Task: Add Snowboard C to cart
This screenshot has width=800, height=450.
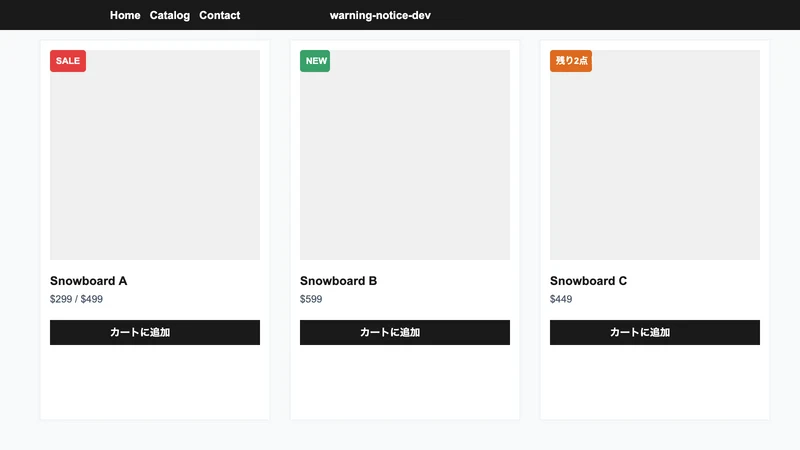Action: (x=655, y=332)
